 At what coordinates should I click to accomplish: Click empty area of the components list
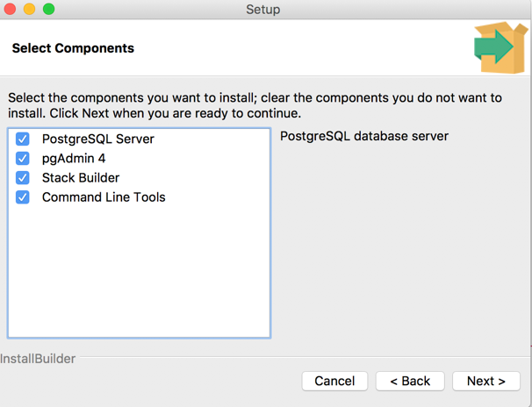click(x=139, y=272)
